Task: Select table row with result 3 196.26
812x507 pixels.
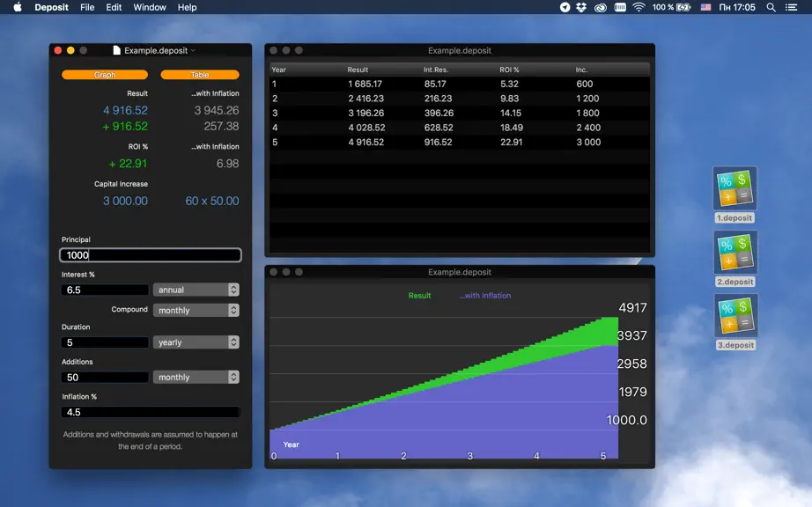Action: (460, 113)
